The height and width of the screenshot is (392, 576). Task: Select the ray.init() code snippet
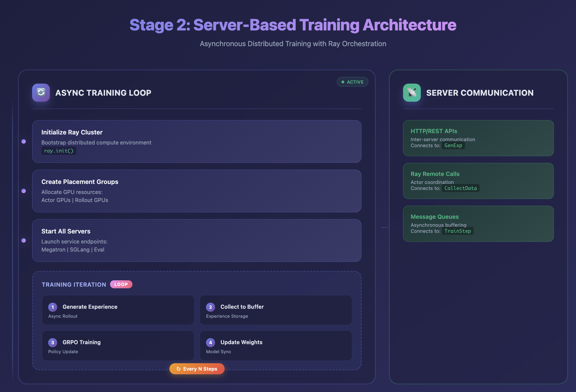tap(59, 151)
